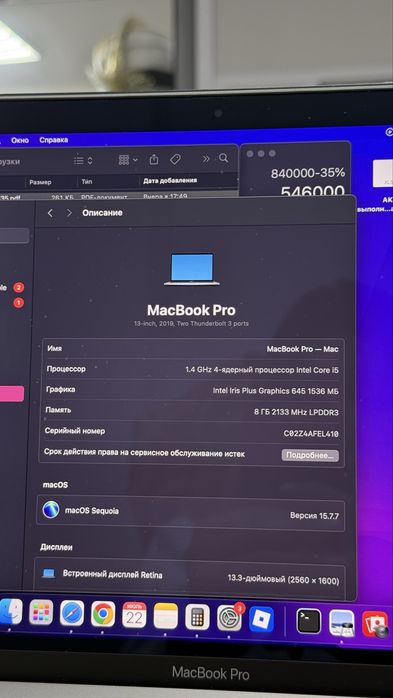Screen dimensions: 393x698
Task: Click the Tags icon in Finder toolbar
Action: [x=175, y=159]
